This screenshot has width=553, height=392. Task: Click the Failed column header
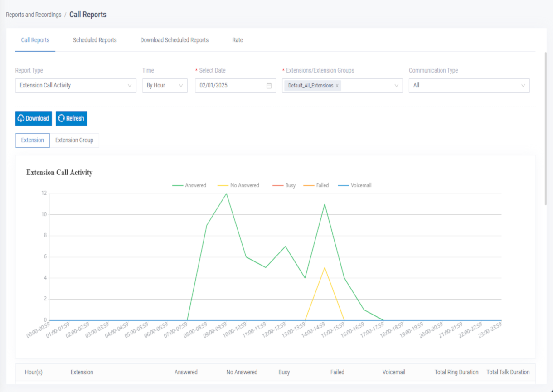pos(337,372)
